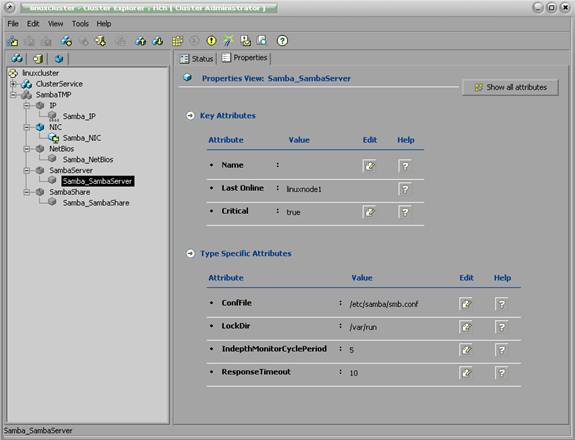575x440 pixels.
Task: Select the linuxcluster root node
Action: [x=40, y=73]
